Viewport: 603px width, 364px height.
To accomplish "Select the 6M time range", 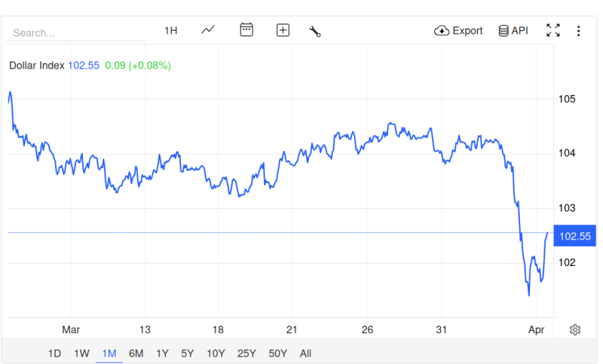I will [x=136, y=353].
